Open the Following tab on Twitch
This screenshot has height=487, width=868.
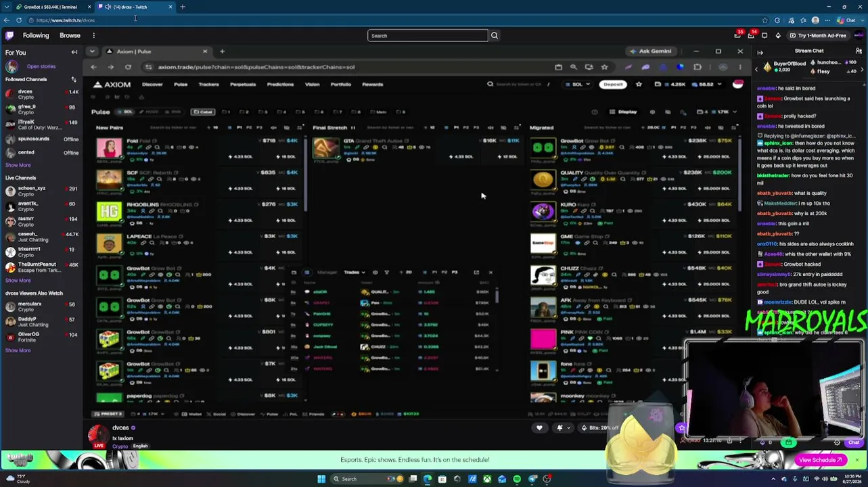pyautogui.click(x=36, y=36)
